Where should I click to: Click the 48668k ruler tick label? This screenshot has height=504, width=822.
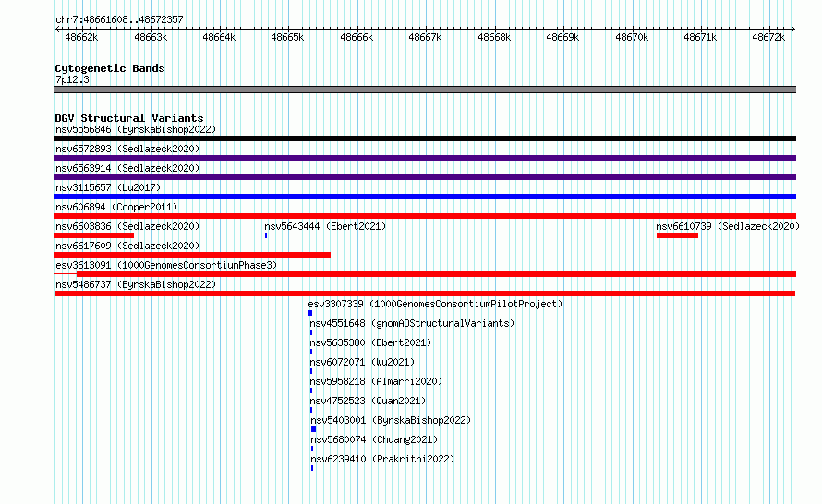(x=494, y=38)
